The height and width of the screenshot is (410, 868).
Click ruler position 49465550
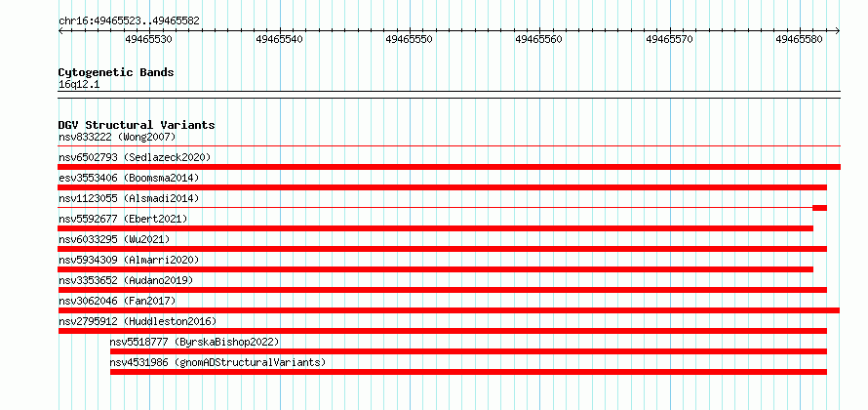click(x=410, y=39)
